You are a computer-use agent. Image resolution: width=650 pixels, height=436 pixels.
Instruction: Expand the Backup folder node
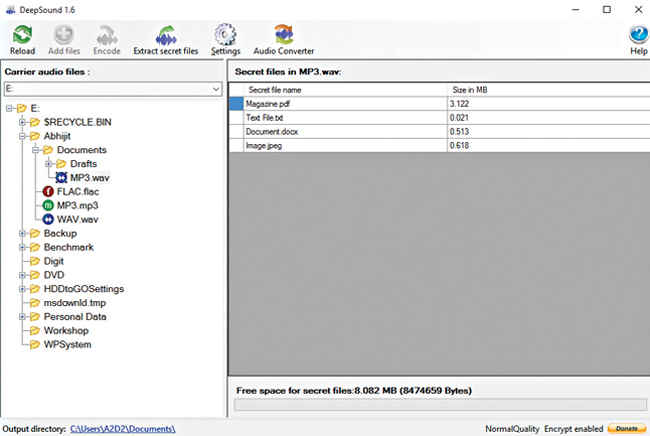pyautogui.click(x=22, y=234)
